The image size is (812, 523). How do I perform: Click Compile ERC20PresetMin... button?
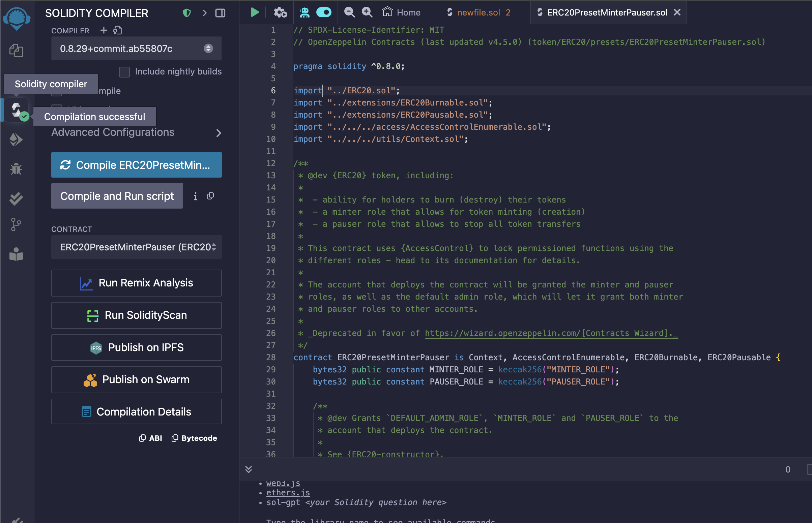click(x=136, y=165)
